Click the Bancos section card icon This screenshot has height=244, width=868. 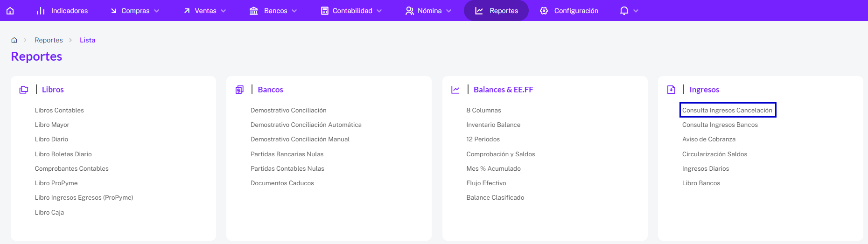(x=239, y=90)
